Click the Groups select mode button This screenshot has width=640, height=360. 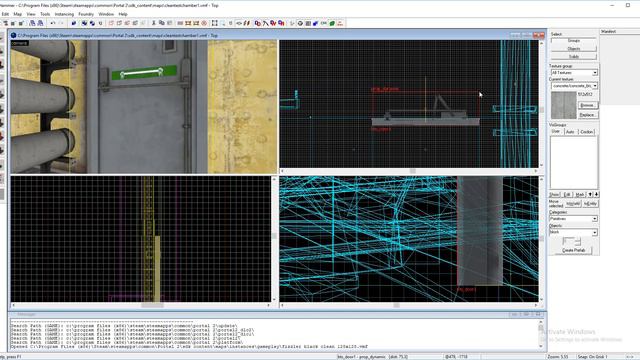tap(573, 41)
